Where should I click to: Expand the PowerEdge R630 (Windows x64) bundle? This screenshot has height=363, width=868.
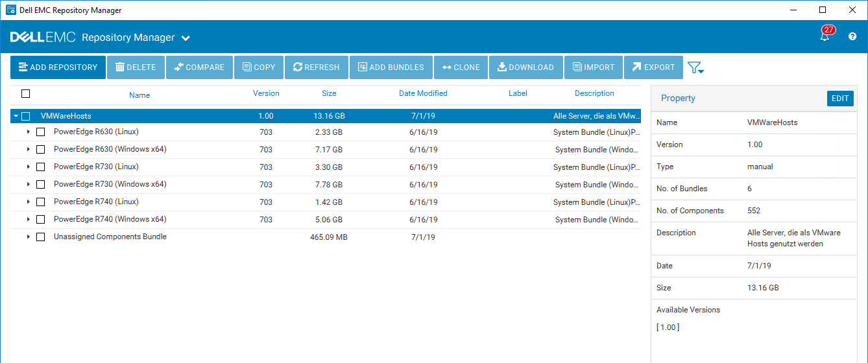[29, 150]
